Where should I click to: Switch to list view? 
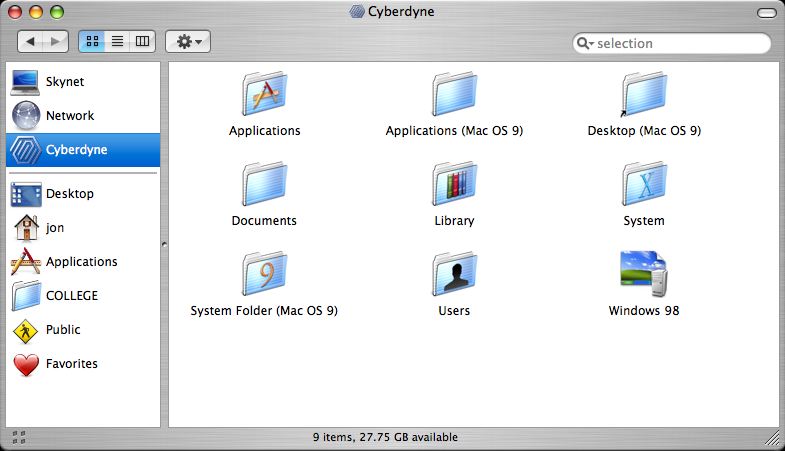click(x=117, y=41)
